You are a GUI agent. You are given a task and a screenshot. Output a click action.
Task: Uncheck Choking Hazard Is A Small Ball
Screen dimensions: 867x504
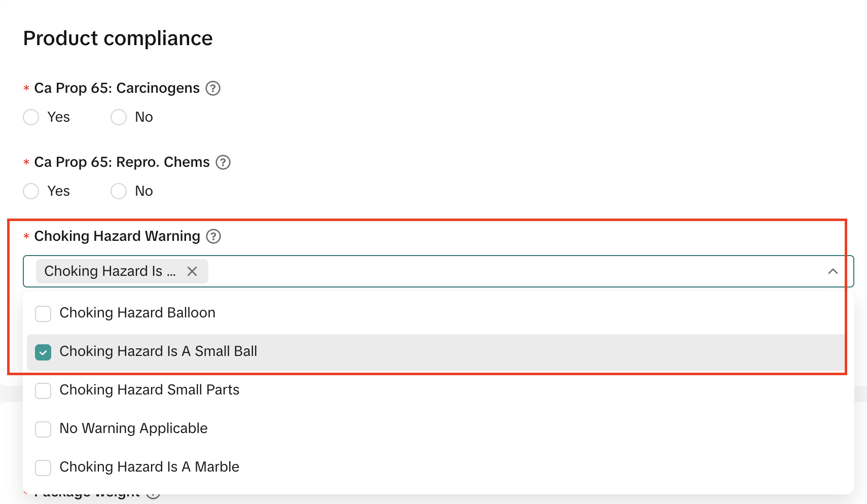tap(43, 352)
